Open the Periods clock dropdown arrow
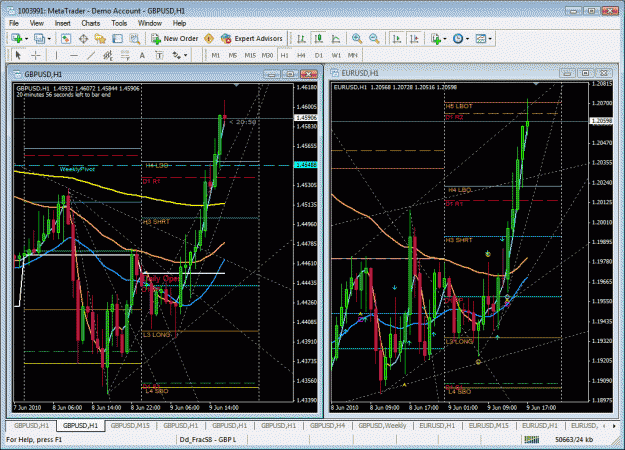Viewport: 625px width, 450px height. click(467, 39)
